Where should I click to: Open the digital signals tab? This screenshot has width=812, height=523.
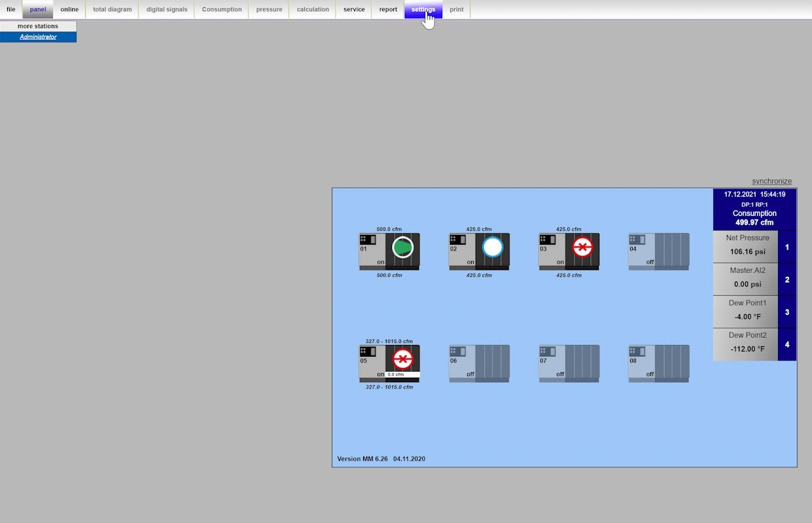(x=167, y=10)
